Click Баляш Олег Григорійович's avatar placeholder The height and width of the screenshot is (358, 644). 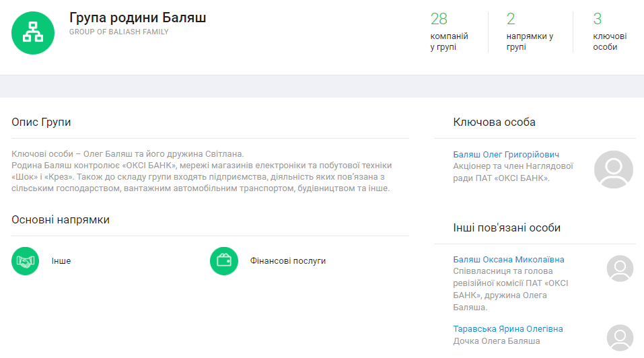tap(613, 170)
